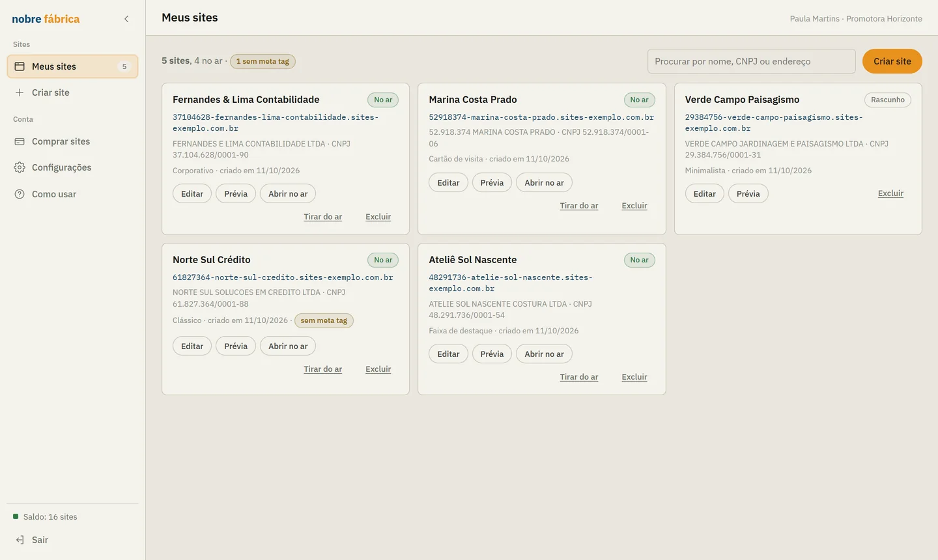Open Meus sites in the sidebar
This screenshot has width=938, height=560.
72,66
